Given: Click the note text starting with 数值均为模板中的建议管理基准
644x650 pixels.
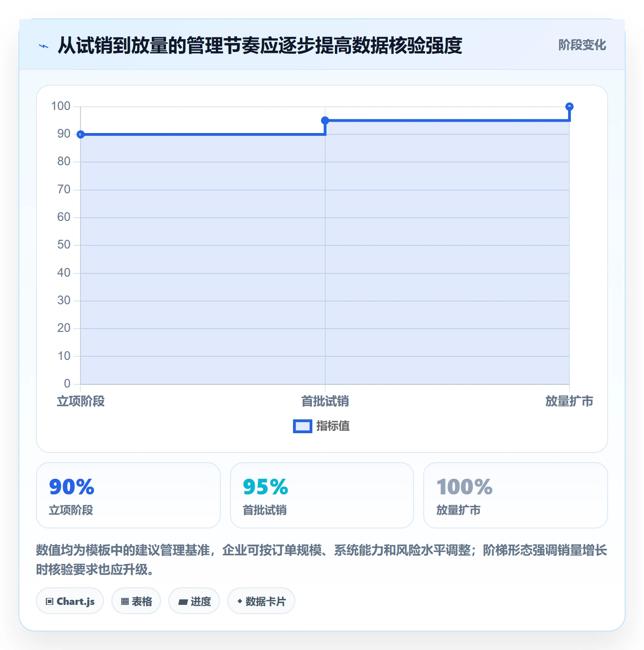Looking at the screenshot, I should pos(322,560).
